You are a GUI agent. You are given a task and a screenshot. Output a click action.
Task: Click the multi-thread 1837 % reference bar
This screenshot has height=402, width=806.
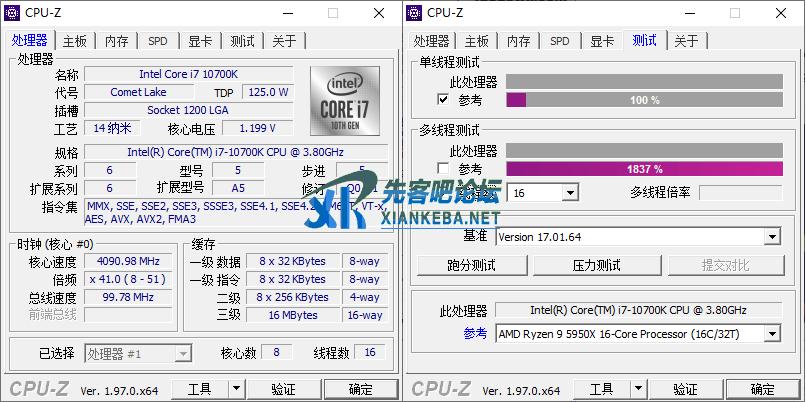pos(644,169)
